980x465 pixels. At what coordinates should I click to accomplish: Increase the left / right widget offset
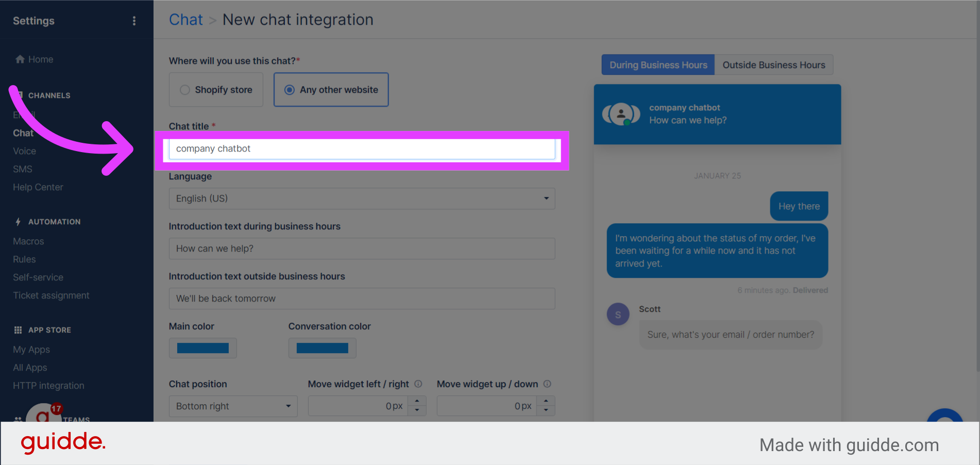[x=417, y=401]
